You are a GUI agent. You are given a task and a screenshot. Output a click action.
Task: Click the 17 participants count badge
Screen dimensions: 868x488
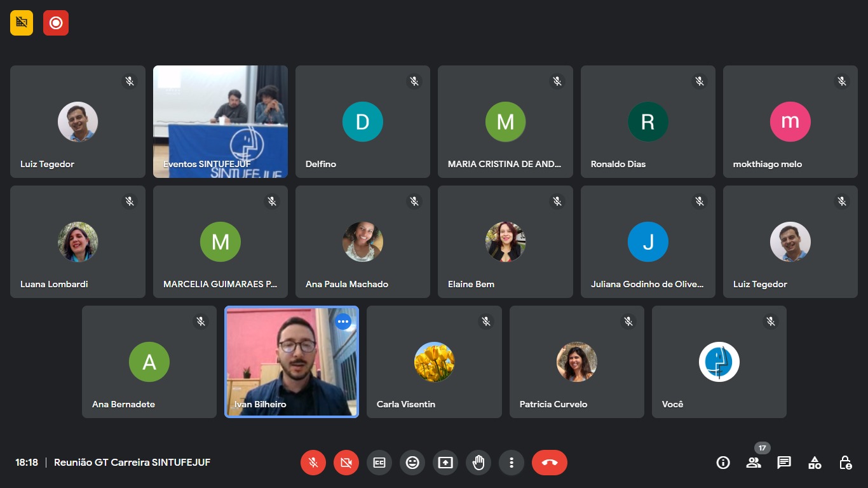click(763, 448)
